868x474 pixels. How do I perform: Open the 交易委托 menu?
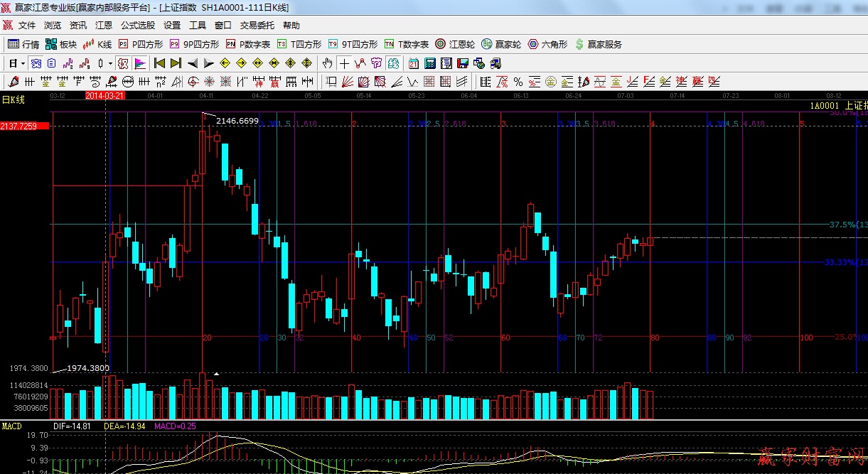pyautogui.click(x=257, y=25)
